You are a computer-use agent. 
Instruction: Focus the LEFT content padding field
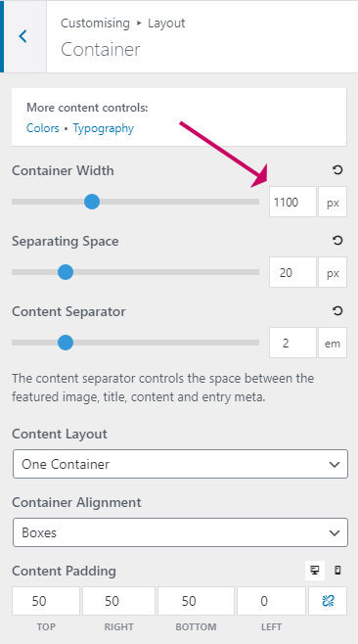(271, 601)
